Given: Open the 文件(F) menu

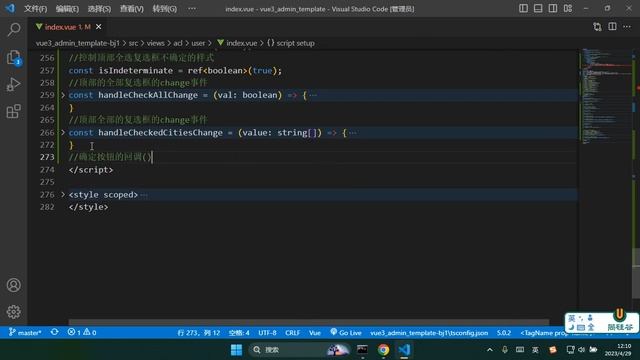Looking at the screenshot, I should [36, 9].
